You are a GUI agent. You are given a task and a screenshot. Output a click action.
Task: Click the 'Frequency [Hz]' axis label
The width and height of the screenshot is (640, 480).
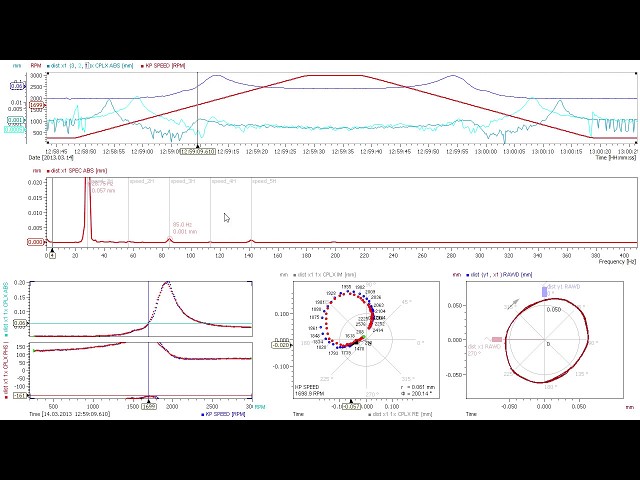pyautogui.click(x=617, y=262)
